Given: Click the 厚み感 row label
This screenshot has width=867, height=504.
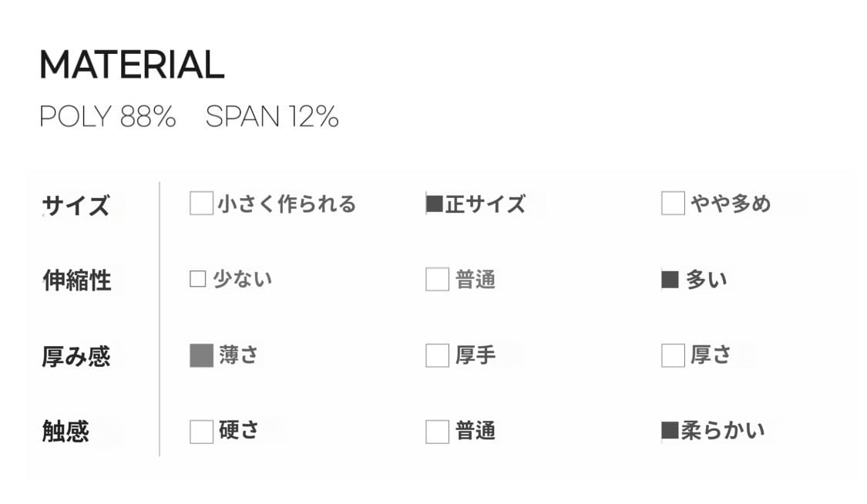Looking at the screenshot, I should tap(76, 357).
